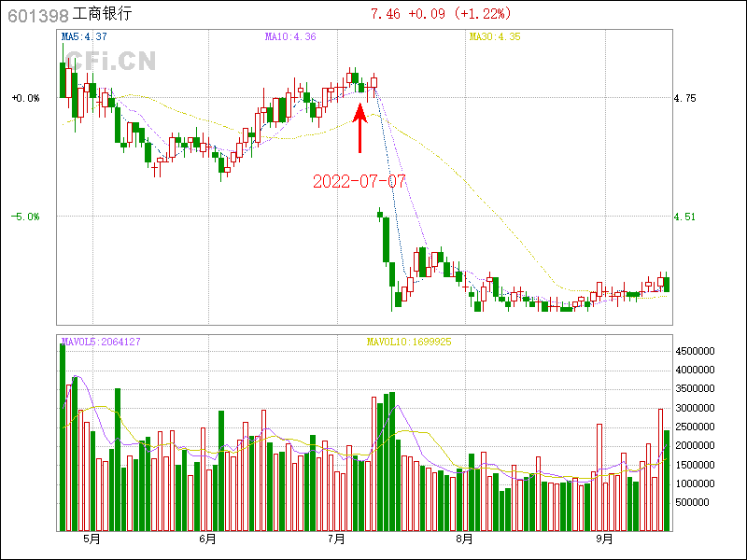Click the tallest green volume bar at chart start
747x560 pixels.
tap(63, 437)
